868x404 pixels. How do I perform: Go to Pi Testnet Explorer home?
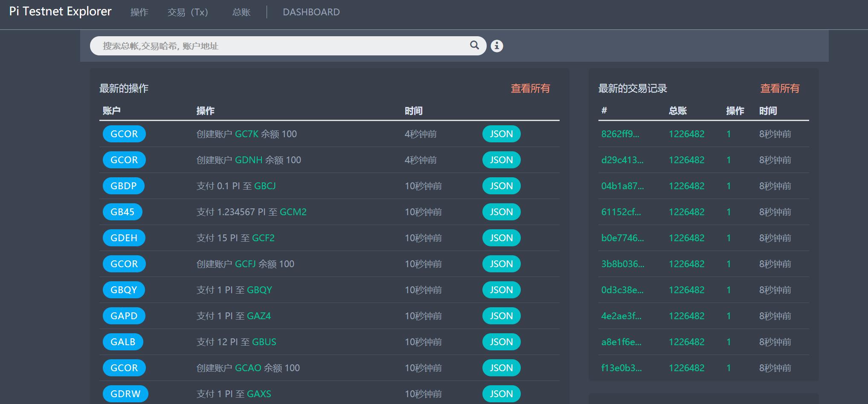(61, 12)
